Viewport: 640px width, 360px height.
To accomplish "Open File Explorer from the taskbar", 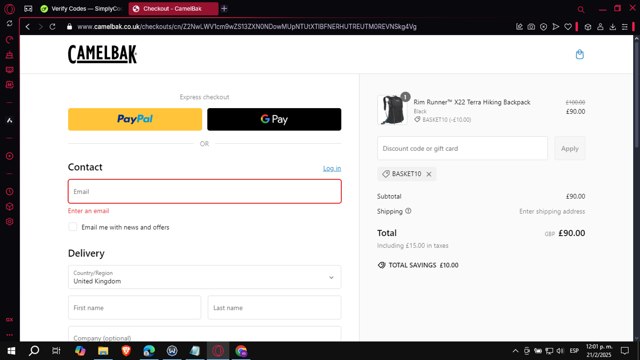I will point(103,351).
